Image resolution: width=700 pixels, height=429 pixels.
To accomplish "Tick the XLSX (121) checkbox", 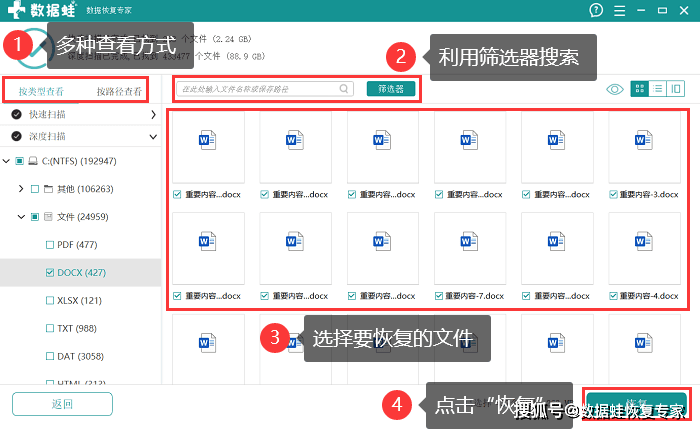I will tap(50, 300).
